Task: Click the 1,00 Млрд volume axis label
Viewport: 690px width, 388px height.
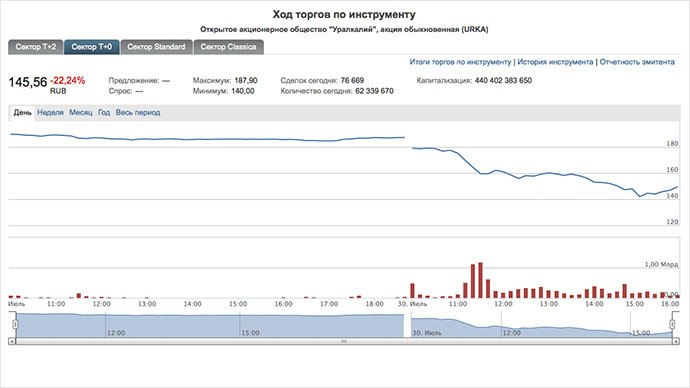Action: (x=661, y=264)
